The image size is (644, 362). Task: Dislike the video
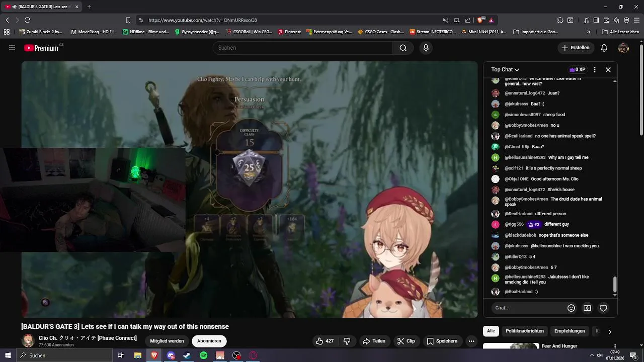click(x=347, y=341)
